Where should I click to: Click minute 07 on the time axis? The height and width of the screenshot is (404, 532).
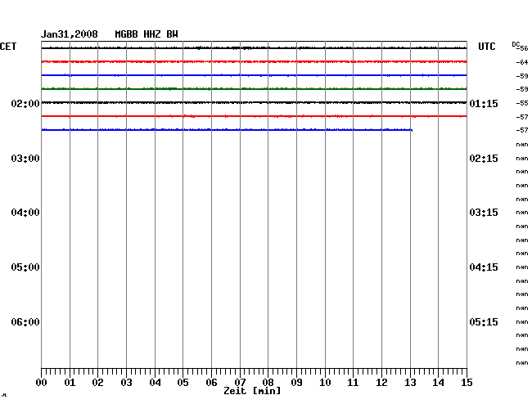point(240,383)
